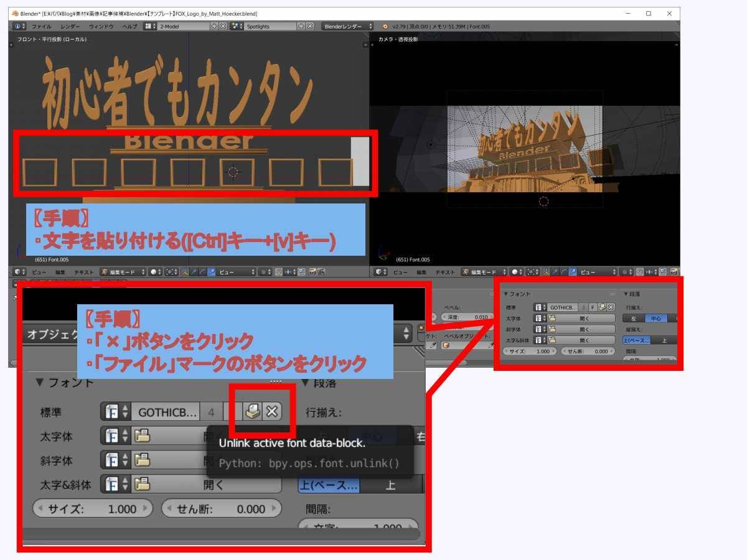
Task: Open the Info editor type icon in top bar
Action: (19, 26)
